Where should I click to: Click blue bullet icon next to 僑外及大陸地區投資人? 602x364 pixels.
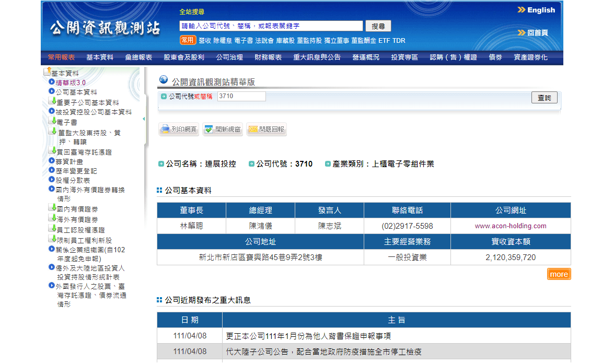click(51, 267)
